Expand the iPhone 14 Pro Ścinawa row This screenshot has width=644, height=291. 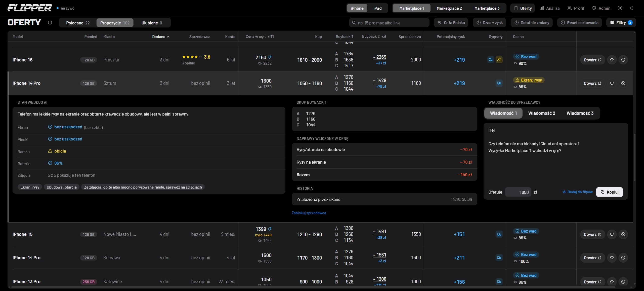(x=320, y=258)
